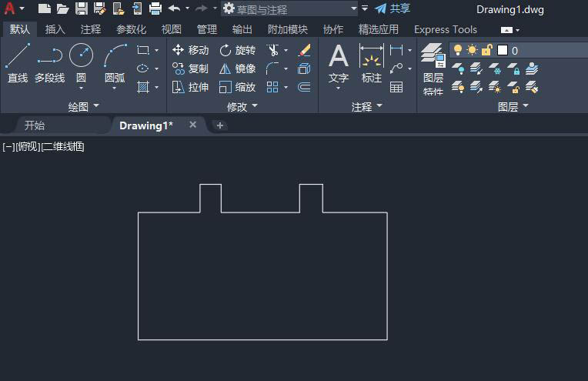The image size is (588, 381).
Task: Open the Undo history dropdown arrow
Action: point(187,8)
